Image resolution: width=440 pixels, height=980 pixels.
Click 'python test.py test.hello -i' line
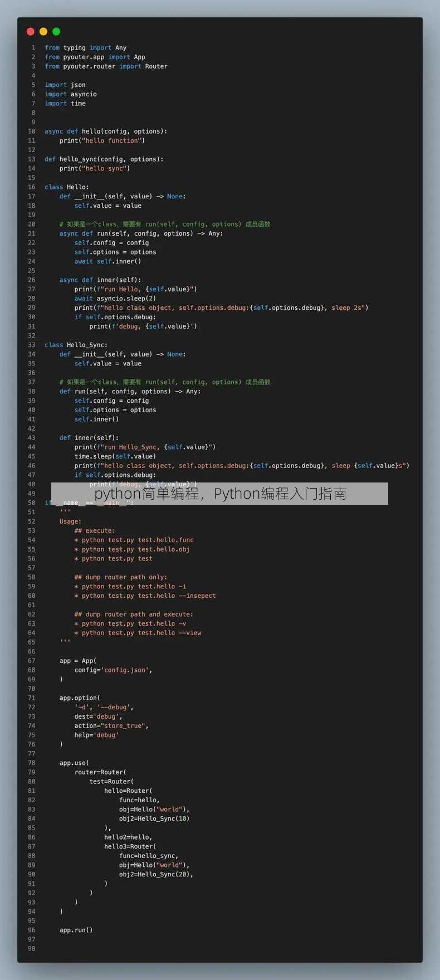[130, 587]
